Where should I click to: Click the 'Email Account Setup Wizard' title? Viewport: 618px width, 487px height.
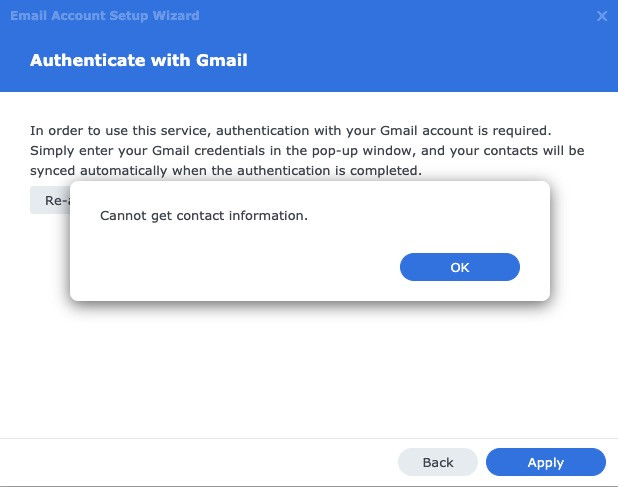[104, 16]
